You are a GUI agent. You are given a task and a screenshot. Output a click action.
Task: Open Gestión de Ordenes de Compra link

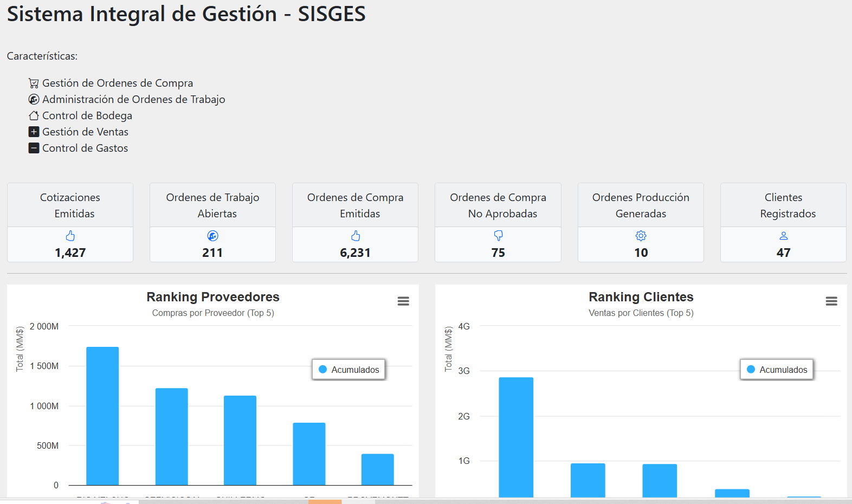[x=118, y=83]
